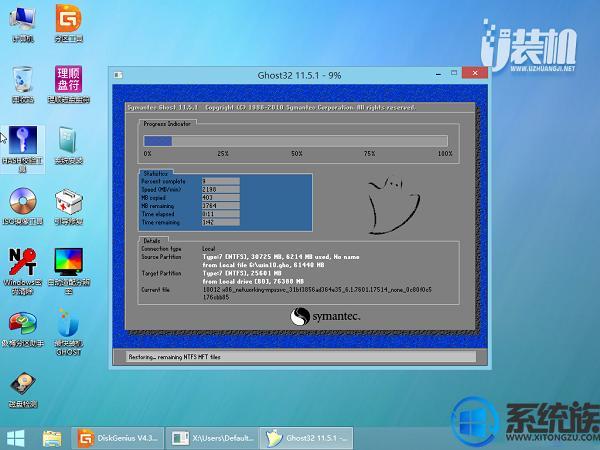Image resolution: width=600 pixels, height=450 pixels.
Task: Click the Ghost32 window system menu icon
Action: (118, 75)
